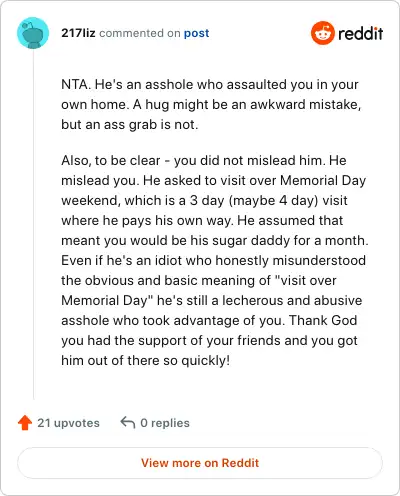Click the reply arrow icon
The image size is (400, 496).
pyautogui.click(x=128, y=422)
